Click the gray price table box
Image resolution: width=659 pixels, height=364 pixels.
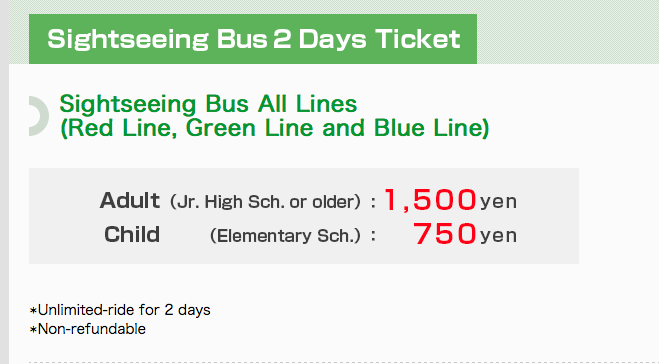pyautogui.click(x=304, y=216)
